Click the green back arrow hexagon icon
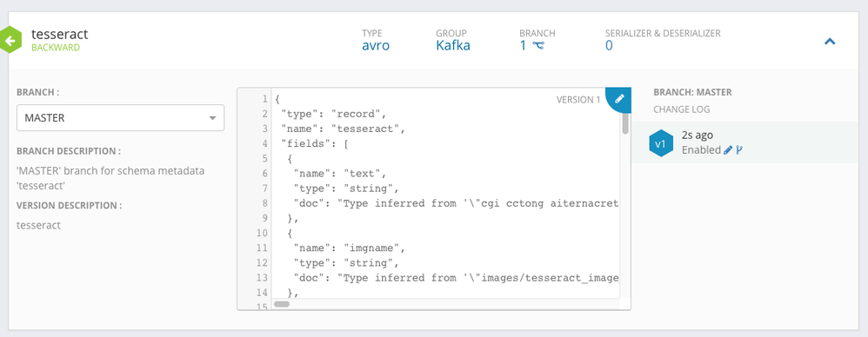Viewport: 868px width, 337px height. [x=10, y=40]
